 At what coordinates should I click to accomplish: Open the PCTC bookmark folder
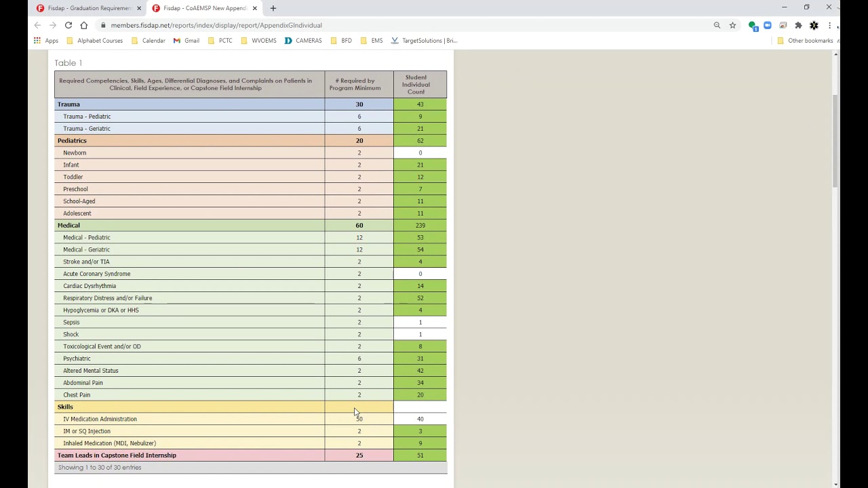[220, 41]
